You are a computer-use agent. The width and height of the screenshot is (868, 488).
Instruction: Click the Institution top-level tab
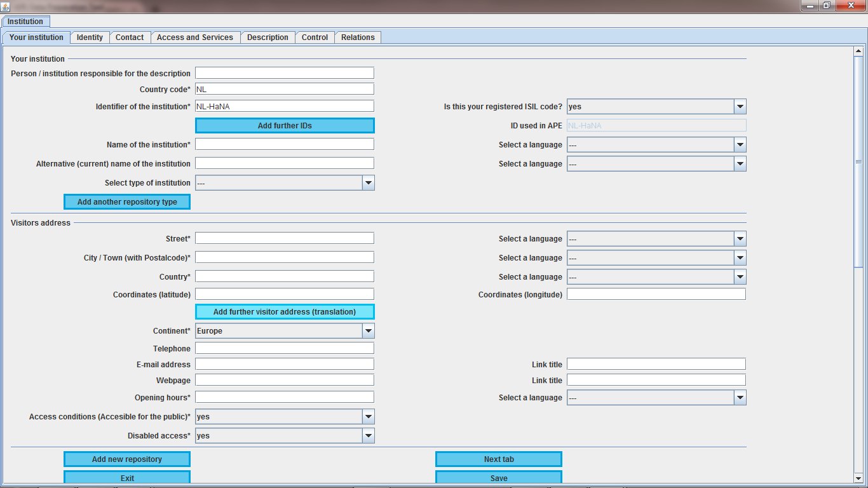pyautogui.click(x=25, y=22)
